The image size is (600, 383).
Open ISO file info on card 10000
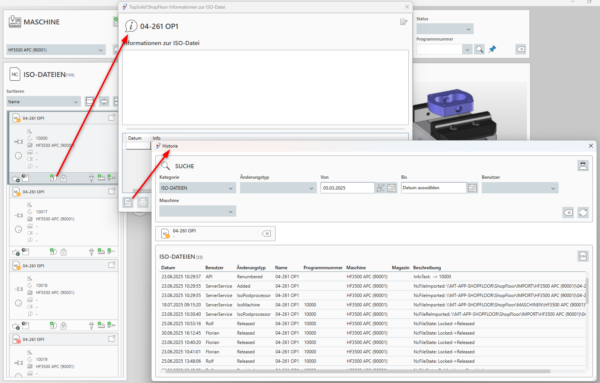tap(53, 178)
